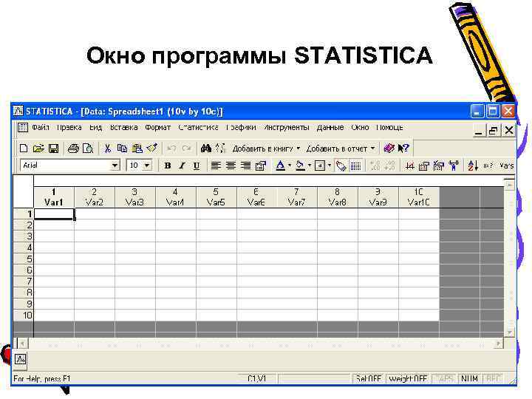Toggle show text labels tag button
Image resolution: width=532 pixels, height=399 pixels.
point(341,166)
